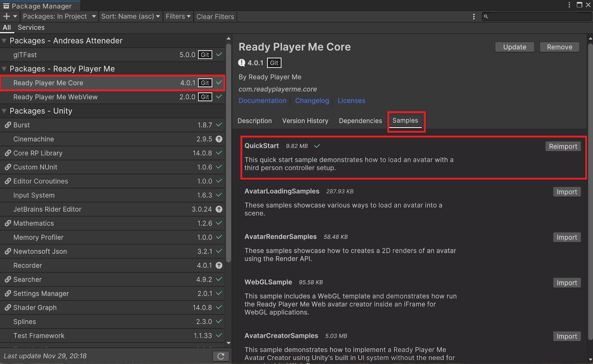This screenshot has width=593, height=364.
Task: Click the link icon beside Burst
Action: pyautogui.click(x=8, y=125)
